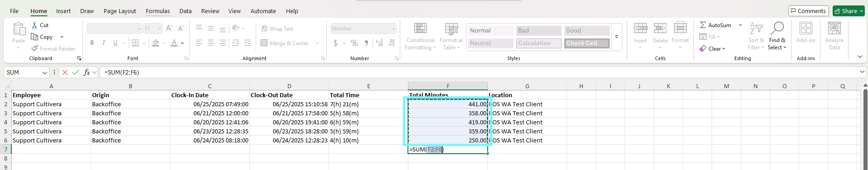The height and width of the screenshot is (170, 868).
Task: Toggle Center alignment
Action: click(211, 43)
